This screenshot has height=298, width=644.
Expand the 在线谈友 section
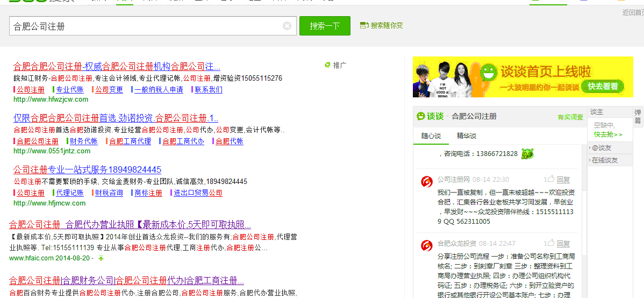pyautogui.click(x=604, y=160)
